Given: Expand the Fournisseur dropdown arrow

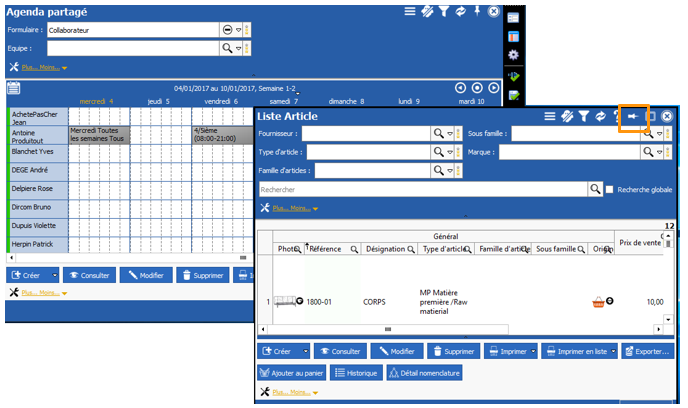Looking at the screenshot, I should coord(450,133).
